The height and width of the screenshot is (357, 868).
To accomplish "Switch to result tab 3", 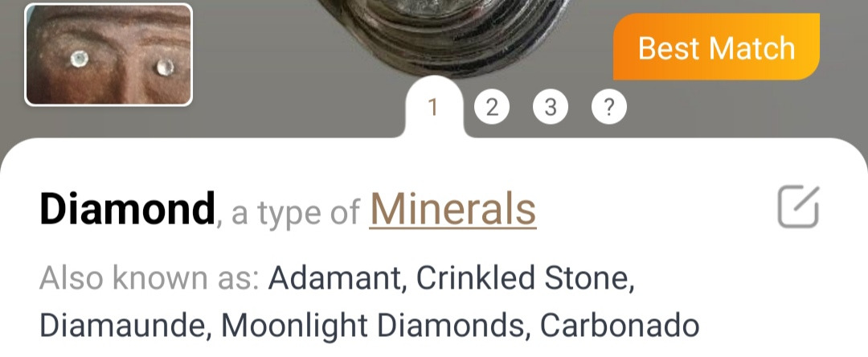I will pyautogui.click(x=551, y=107).
